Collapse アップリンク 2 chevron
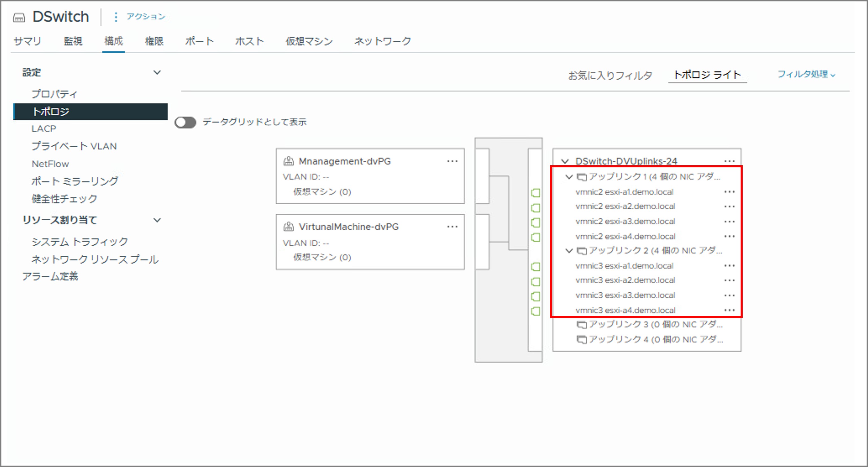This screenshot has height=467, width=868. [569, 251]
